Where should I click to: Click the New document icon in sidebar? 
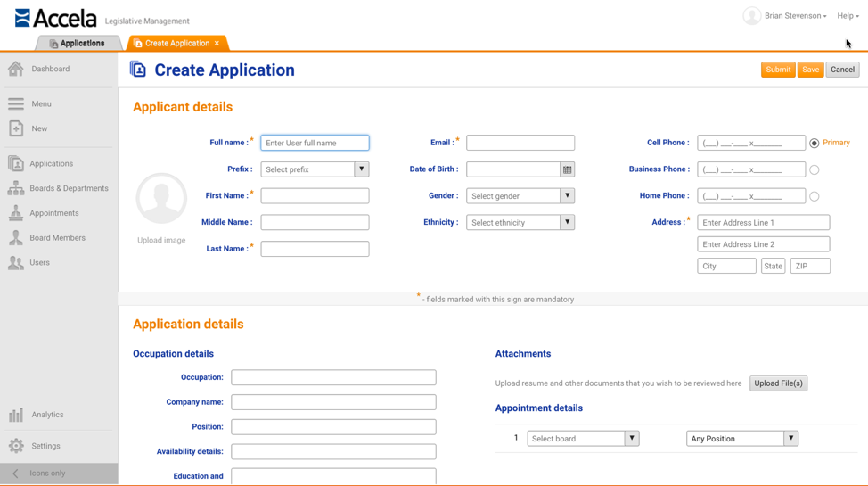[16, 128]
